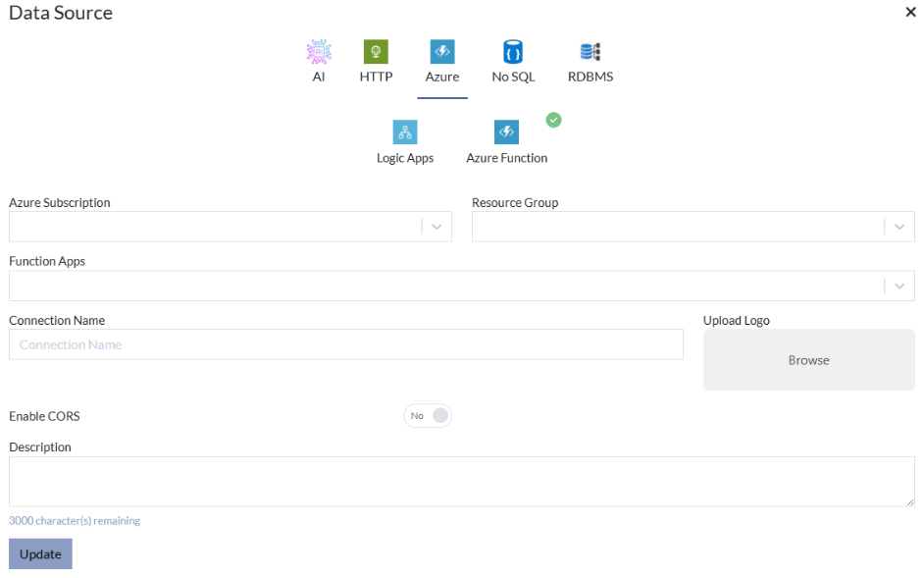Click the Data Source dialog title

tap(61, 13)
